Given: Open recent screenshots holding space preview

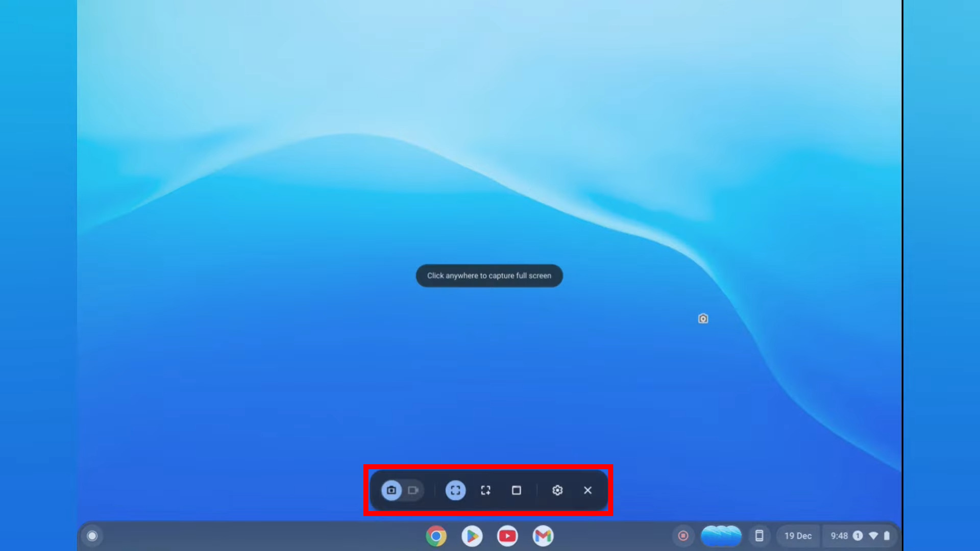Looking at the screenshot, I should tap(721, 536).
